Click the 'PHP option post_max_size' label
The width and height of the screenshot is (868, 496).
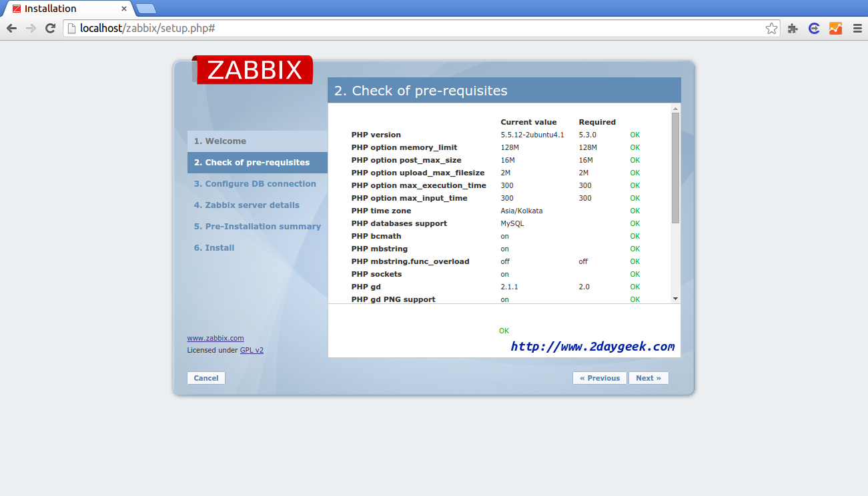pos(406,160)
